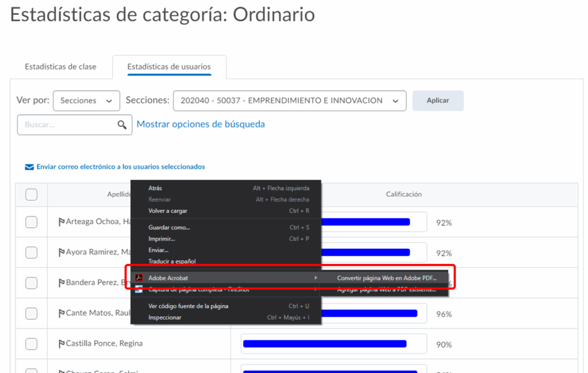Open the 'Ver por' Secciones dropdown
The height and width of the screenshot is (373, 588).
[x=86, y=101]
